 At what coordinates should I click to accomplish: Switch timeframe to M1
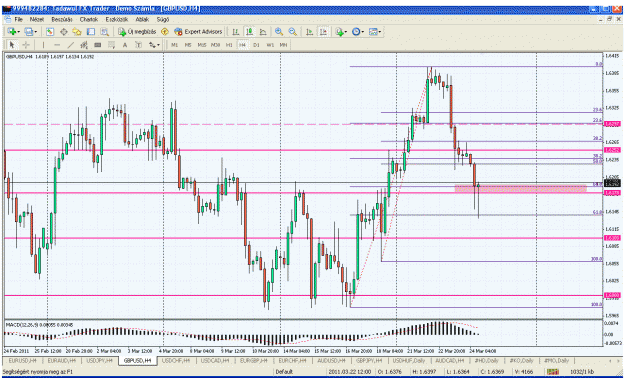175,45
